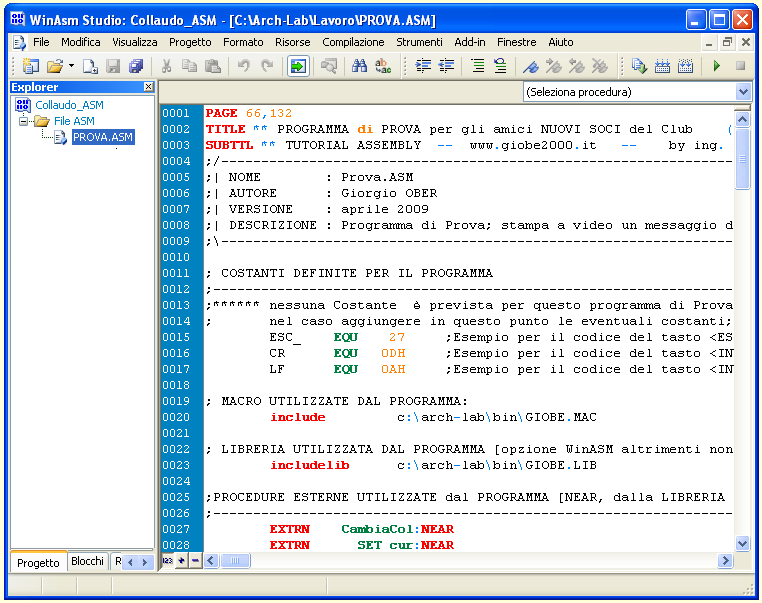The width and height of the screenshot is (762, 603).
Task: Close the Explorer panel
Action: [149, 87]
